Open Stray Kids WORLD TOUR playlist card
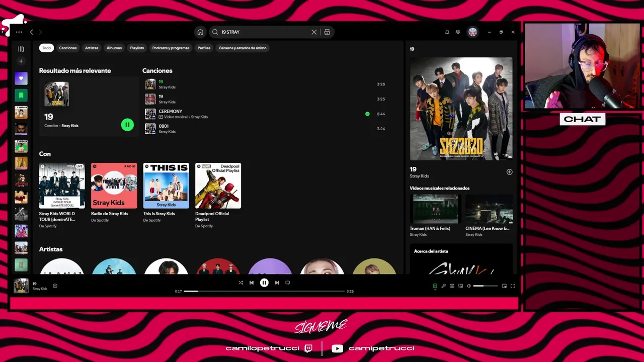The height and width of the screenshot is (362, 644). tap(62, 196)
